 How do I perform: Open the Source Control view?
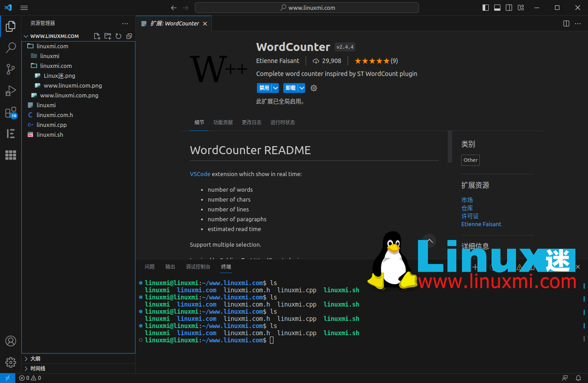pos(11,69)
